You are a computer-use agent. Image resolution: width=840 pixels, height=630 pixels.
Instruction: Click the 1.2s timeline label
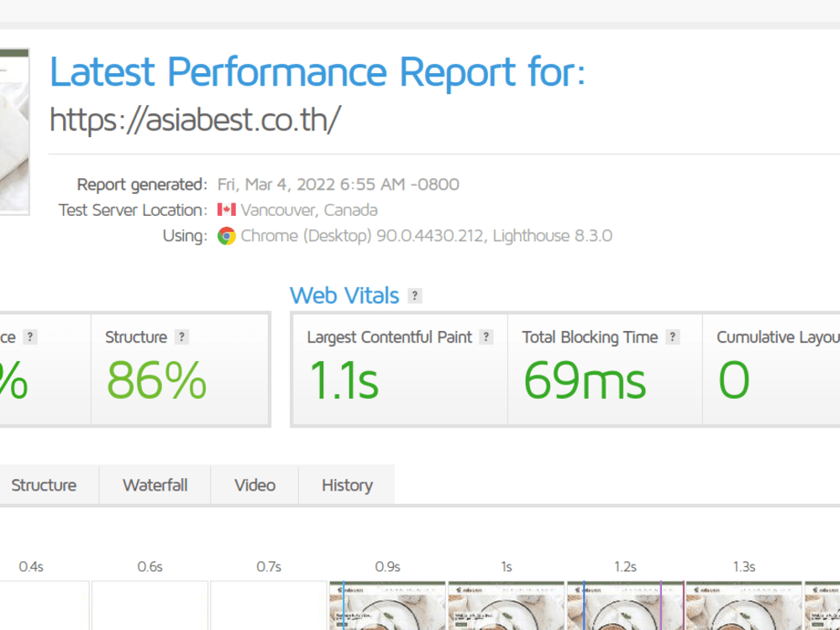coord(625,567)
